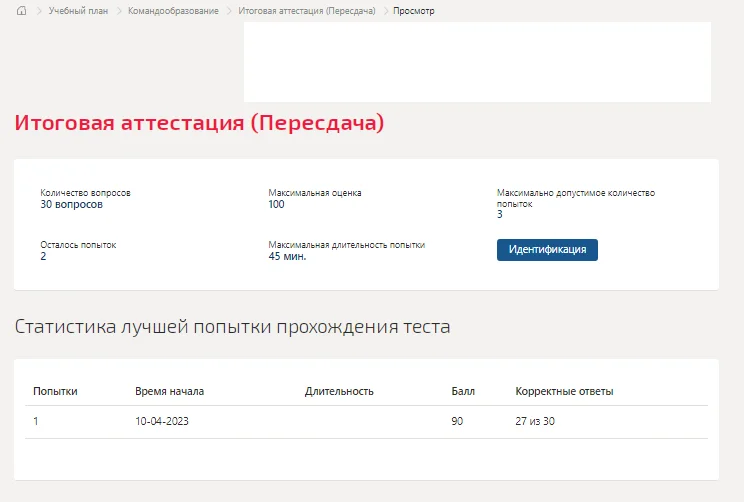744x502 pixels.
Task: Click the Корректные ответы column header
Action: click(x=564, y=391)
